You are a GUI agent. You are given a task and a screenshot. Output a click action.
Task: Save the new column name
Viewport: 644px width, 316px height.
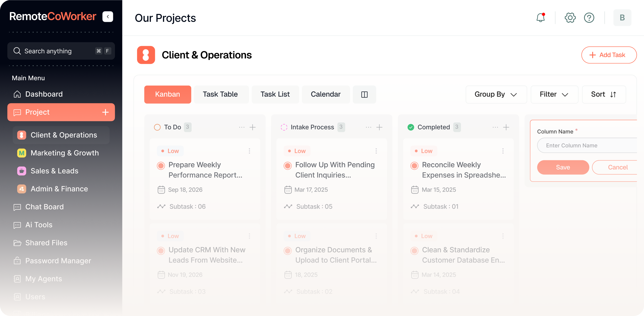coord(563,167)
